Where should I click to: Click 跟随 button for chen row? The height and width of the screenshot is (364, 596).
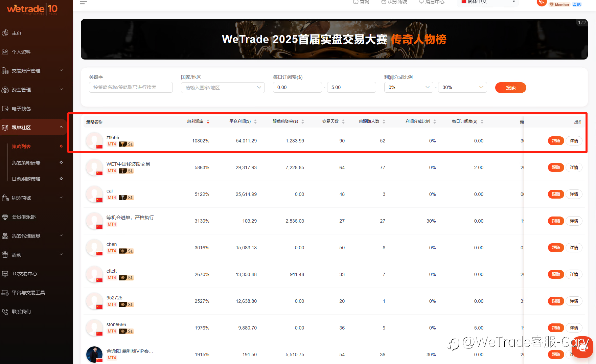pyautogui.click(x=556, y=248)
